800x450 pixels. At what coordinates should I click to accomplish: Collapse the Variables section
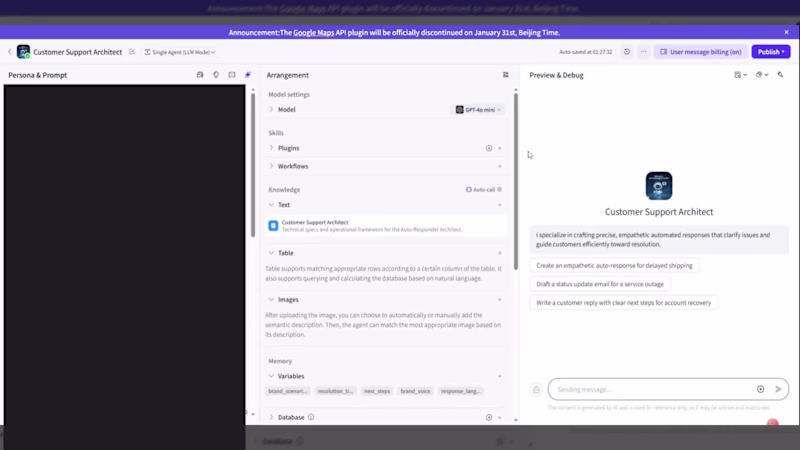click(x=271, y=376)
